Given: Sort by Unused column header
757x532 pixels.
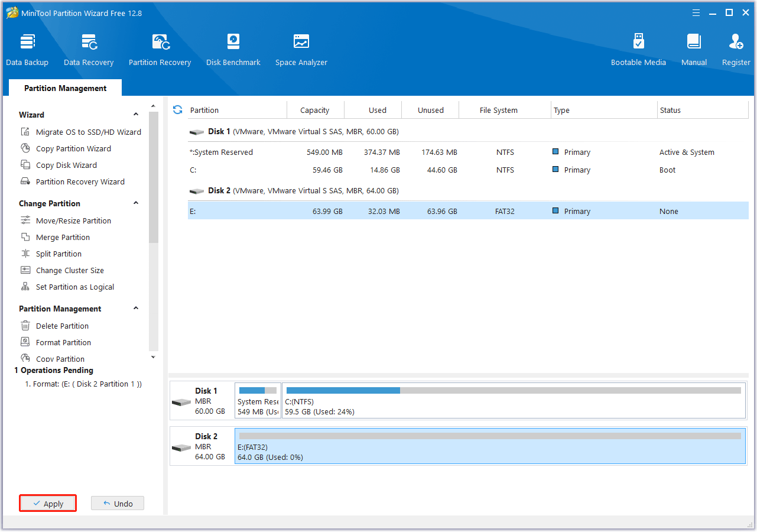Looking at the screenshot, I should click(430, 110).
